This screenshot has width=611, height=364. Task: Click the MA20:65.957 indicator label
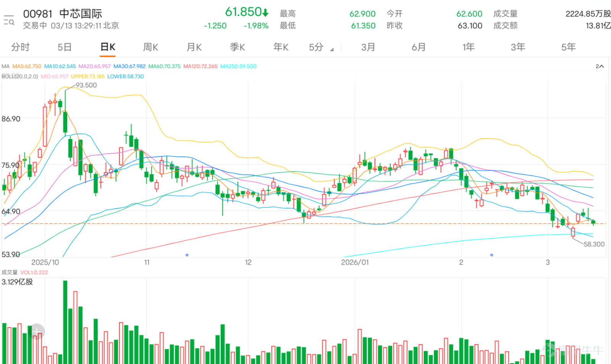coord(94,66)
